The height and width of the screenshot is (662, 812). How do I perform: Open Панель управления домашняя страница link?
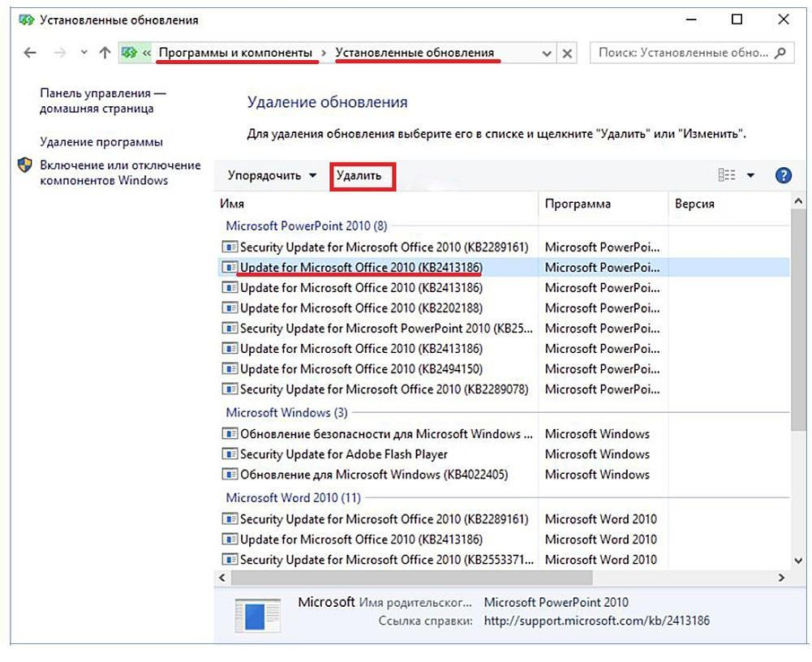102,101
